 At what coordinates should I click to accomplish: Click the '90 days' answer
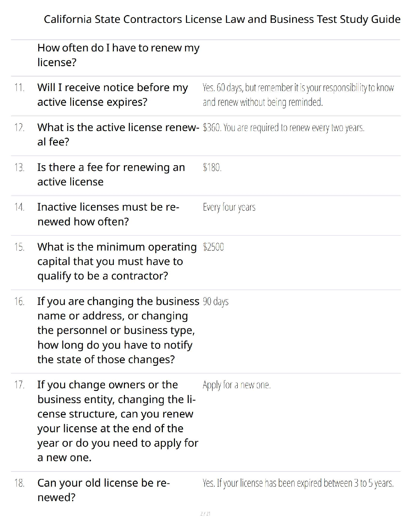tap(216, 302)
